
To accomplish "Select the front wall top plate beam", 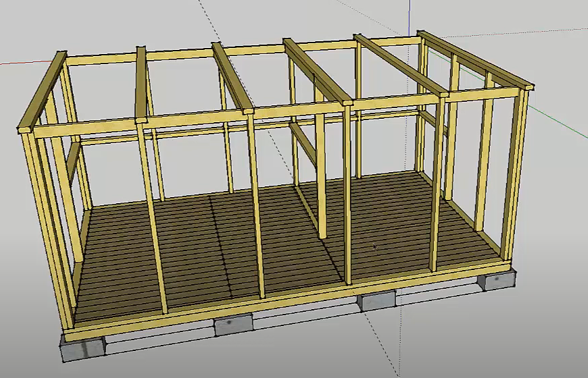I will [278, 111].
